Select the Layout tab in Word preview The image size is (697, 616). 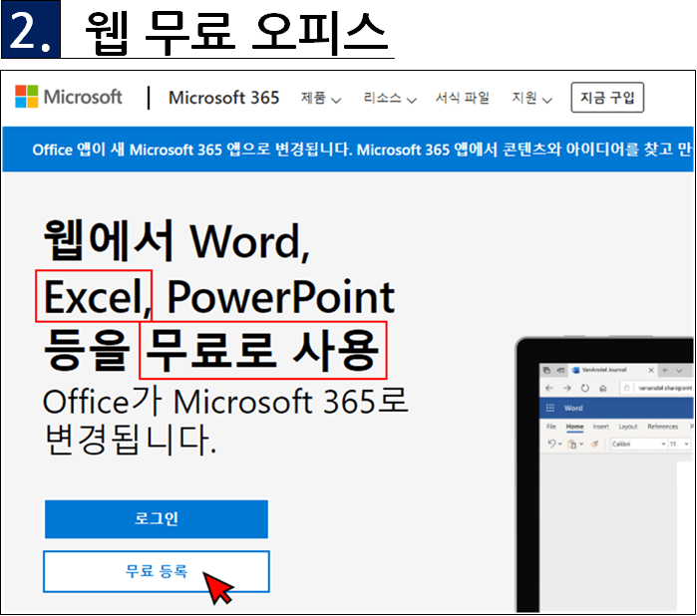click(x=628, y=427)
